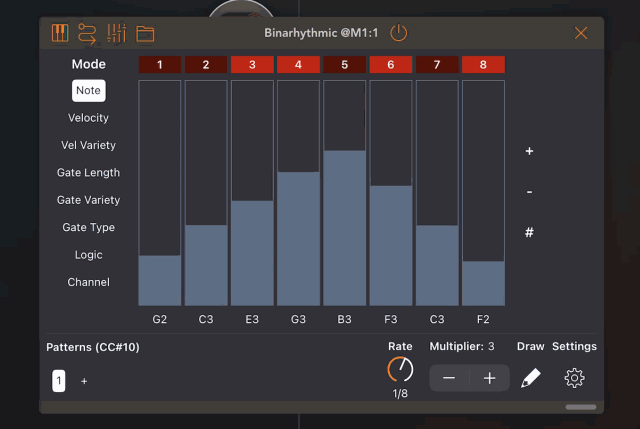This screenshot has width=640, height=429.
Task: Click the F3 note label
Action: [391, 319]
